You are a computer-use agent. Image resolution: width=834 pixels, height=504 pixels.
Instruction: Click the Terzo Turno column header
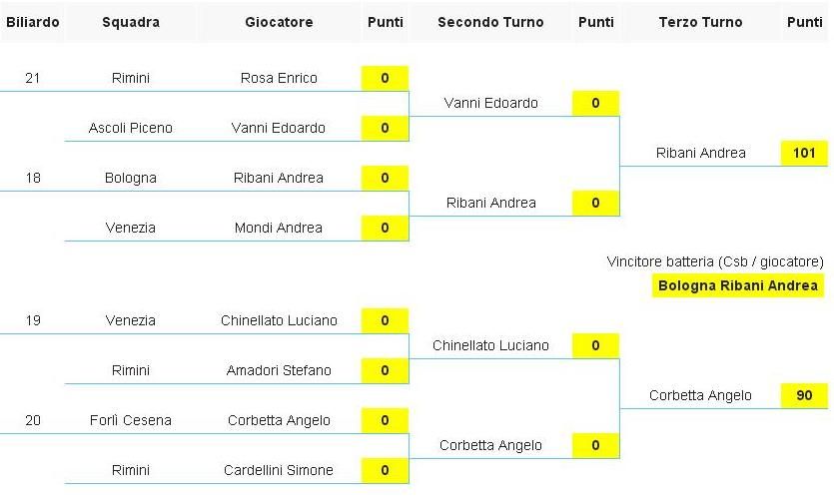(x=700, y=22)
